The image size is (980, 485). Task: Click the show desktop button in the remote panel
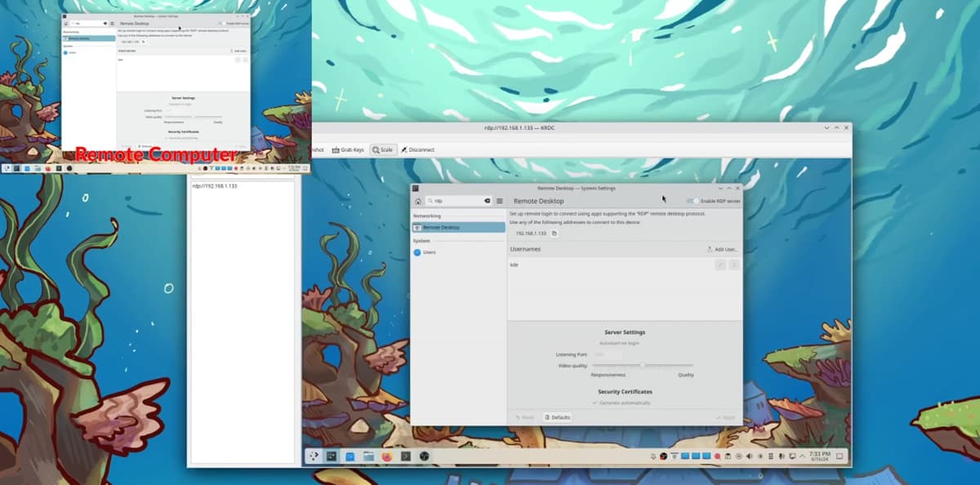pos(841,456)
